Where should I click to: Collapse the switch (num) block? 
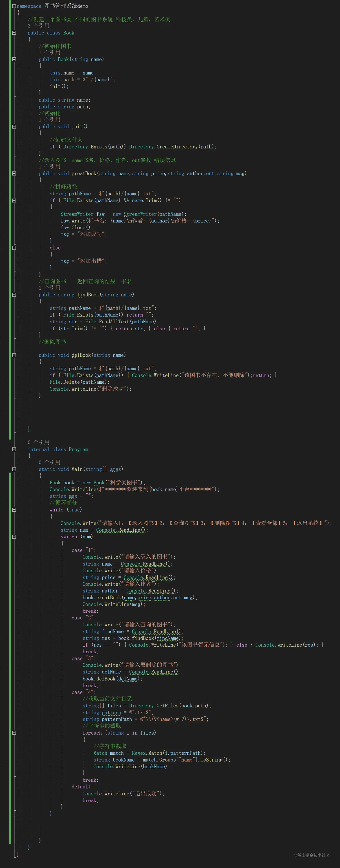pos(14,537)
